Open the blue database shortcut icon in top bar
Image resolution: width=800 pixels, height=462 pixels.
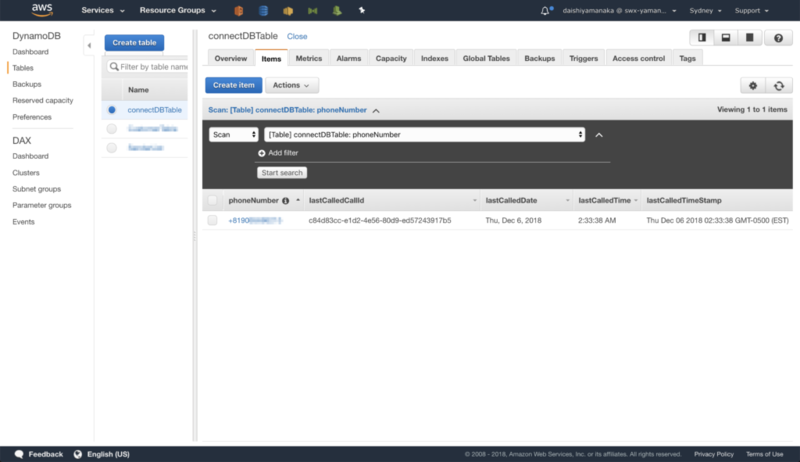point(263,10)
